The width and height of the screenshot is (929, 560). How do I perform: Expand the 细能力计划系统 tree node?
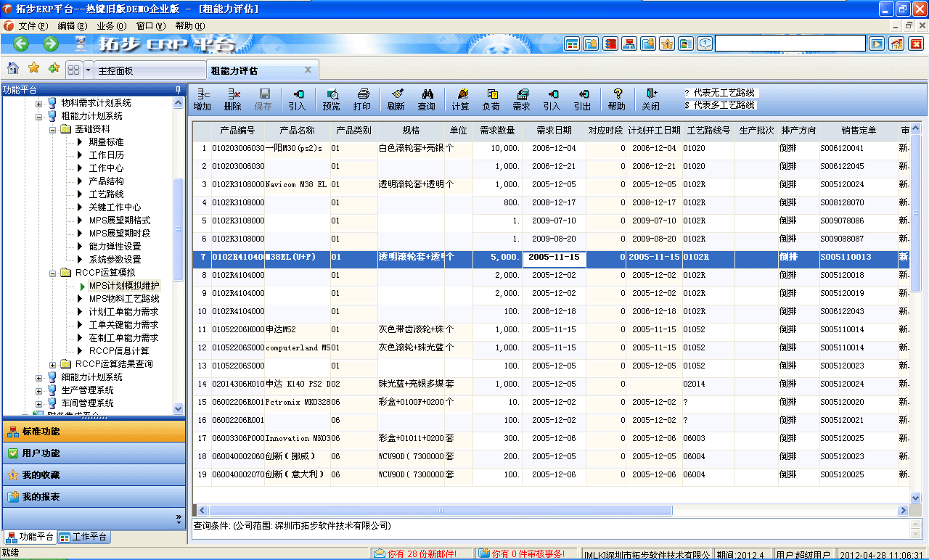[39, 377]
